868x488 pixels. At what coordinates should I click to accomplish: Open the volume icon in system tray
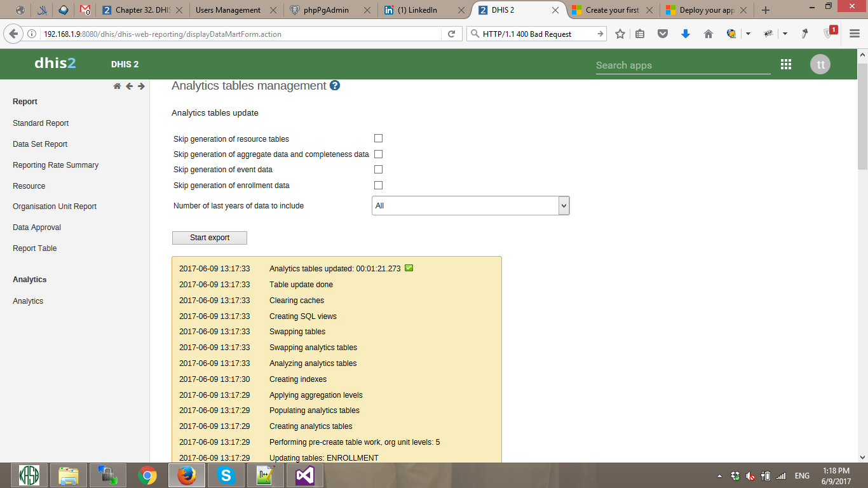pos(750,476)
